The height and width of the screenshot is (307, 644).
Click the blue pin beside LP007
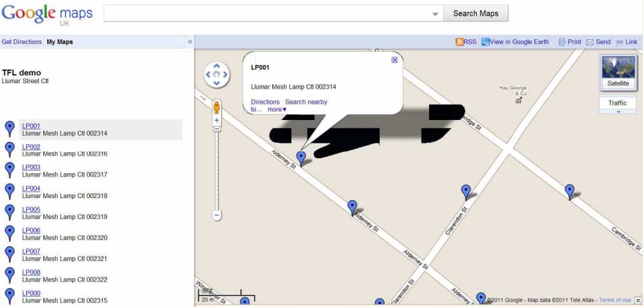[10, 254]
